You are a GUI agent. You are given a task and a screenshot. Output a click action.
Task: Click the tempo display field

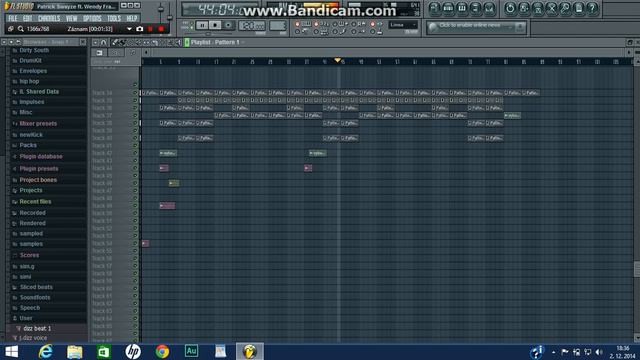[251, 25]
